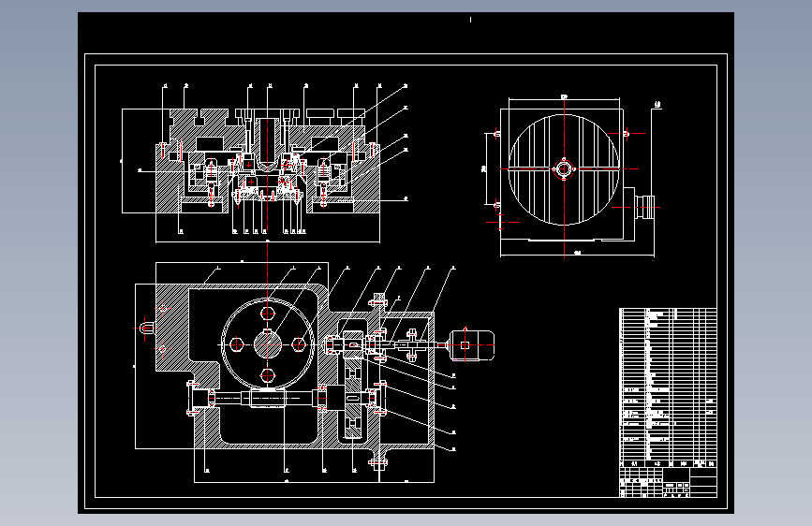The height and width of the screenshot is (526, 812).
Task: Click the center of the round table view
Action: coord(564,168)
